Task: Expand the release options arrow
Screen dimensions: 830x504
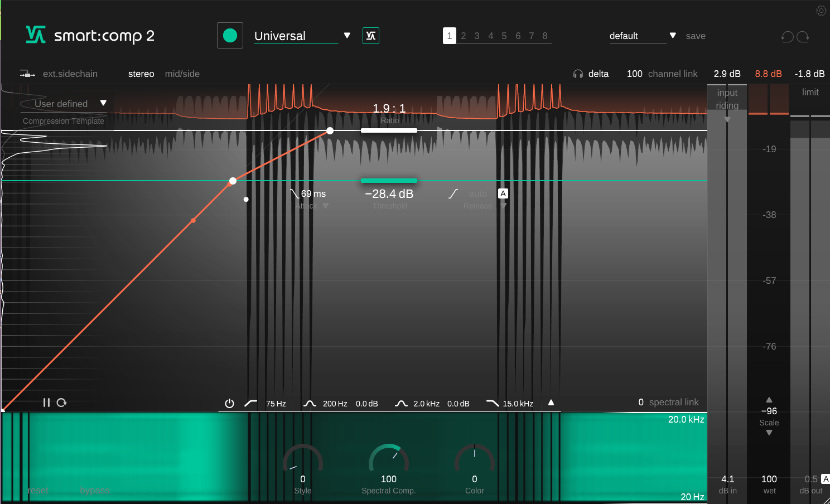Action: click(503, 206)
